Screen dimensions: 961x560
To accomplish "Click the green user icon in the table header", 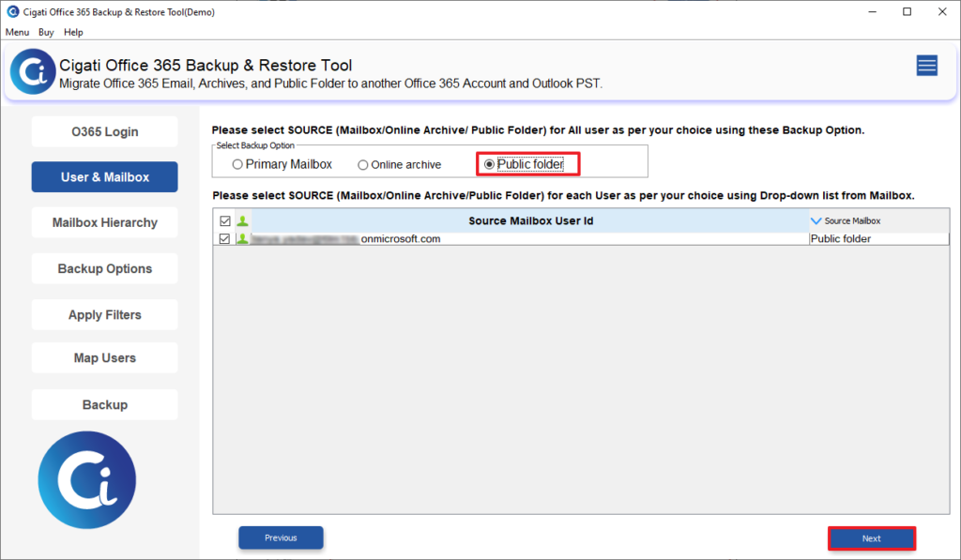I will pos(243,220).
